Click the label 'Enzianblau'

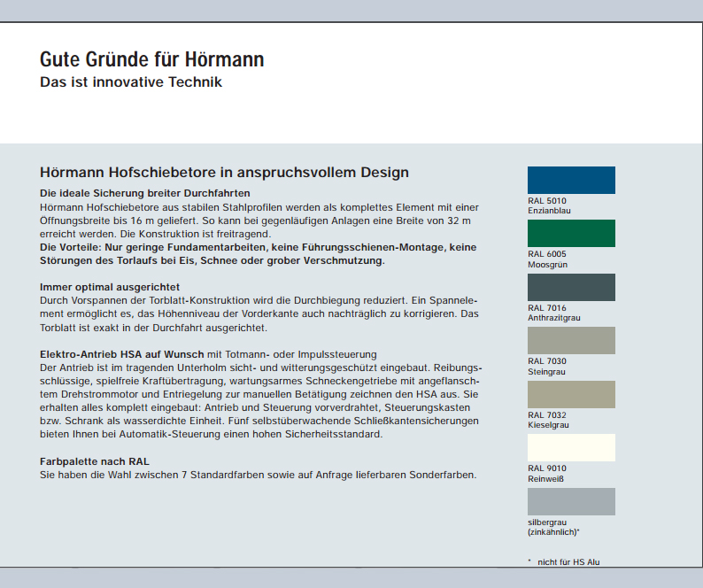pos(549,211)
